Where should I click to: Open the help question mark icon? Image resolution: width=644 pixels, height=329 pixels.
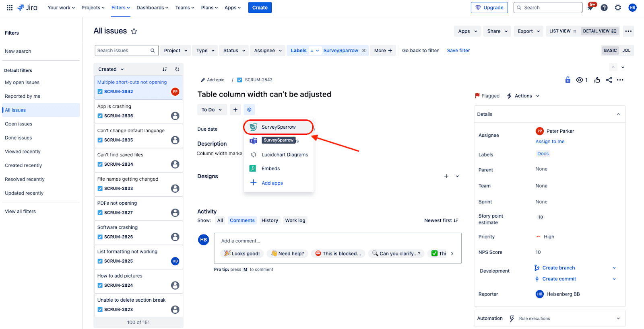(x=604, y=8)
